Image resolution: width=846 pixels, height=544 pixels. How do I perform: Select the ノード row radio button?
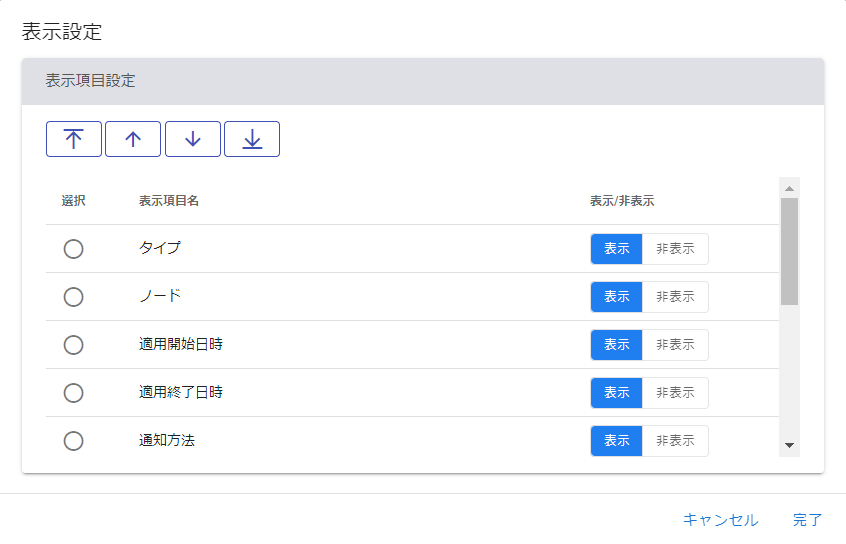point(73,297)
